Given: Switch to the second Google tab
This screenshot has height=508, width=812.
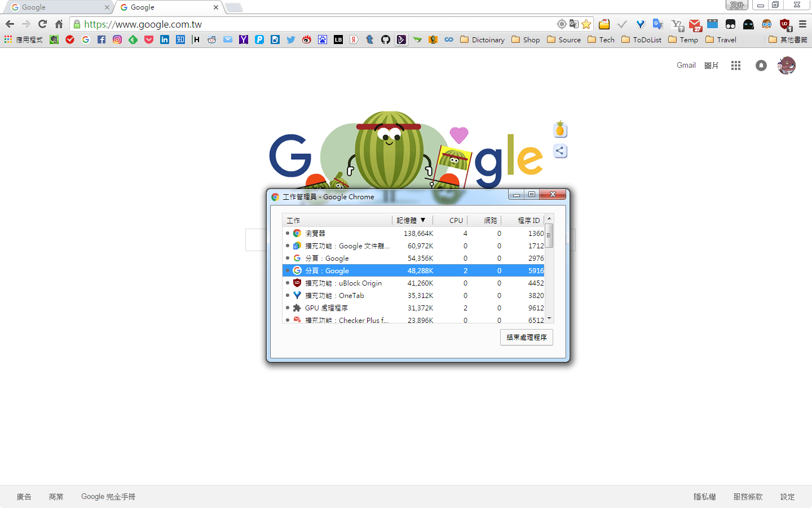Looking at the screenshot, I should pos(164,8).
